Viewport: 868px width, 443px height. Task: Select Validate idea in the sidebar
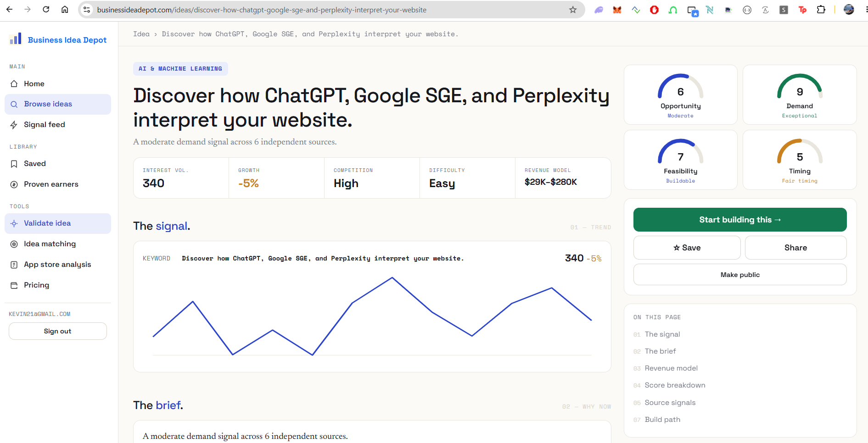(x=58, y=223)
